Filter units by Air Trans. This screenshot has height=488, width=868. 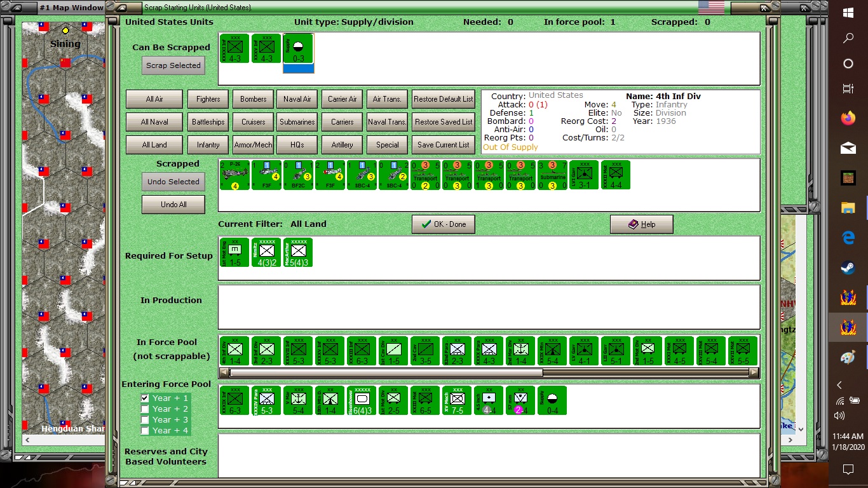point(387,99)
